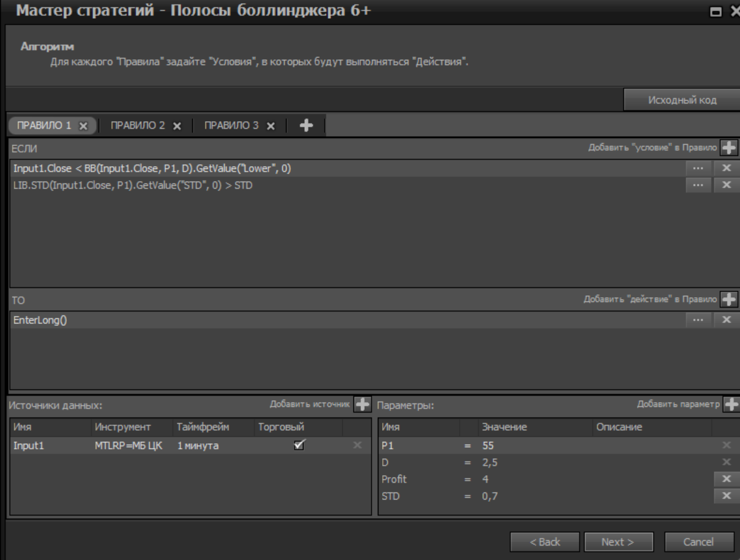Viewport: 740px width, 560px height.
Task: Remove the EnterLong() action
Action: tap(726, 320)
